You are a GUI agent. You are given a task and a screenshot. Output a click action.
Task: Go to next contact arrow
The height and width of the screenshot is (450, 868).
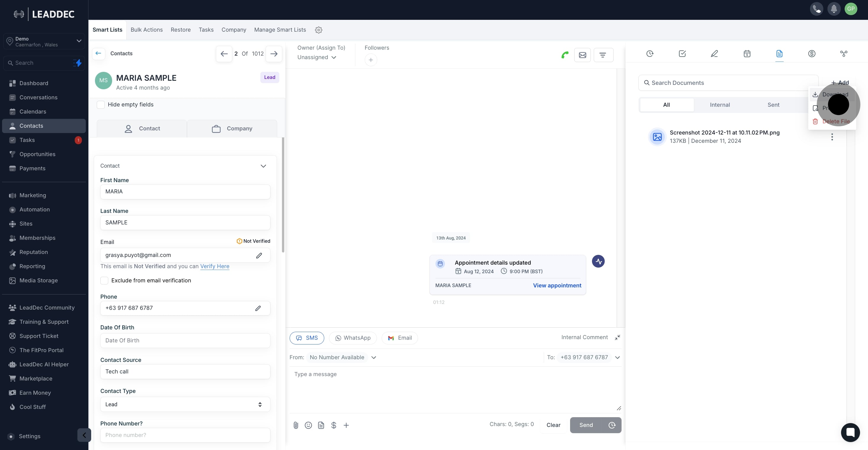pyautogui.click(x=274, y=54)
